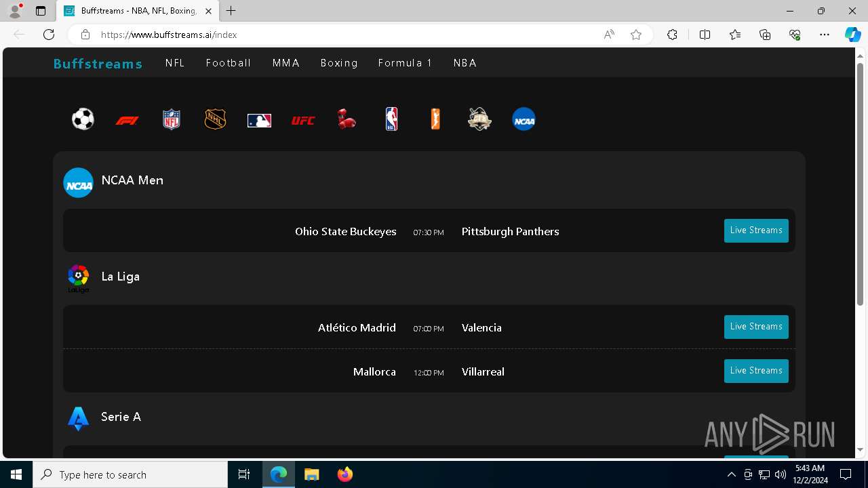Select Mallorca team name
The image size is (868, 488).
coord(374,372)
